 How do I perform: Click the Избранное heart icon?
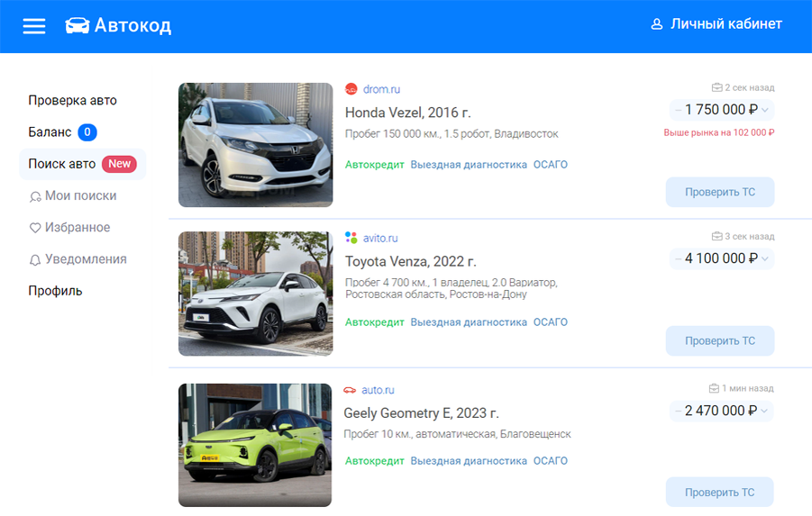pos(34,228)
